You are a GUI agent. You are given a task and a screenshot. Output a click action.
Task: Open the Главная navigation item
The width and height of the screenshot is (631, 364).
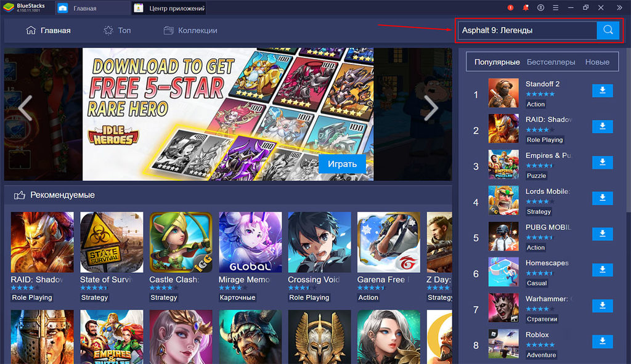click(48, 30)
